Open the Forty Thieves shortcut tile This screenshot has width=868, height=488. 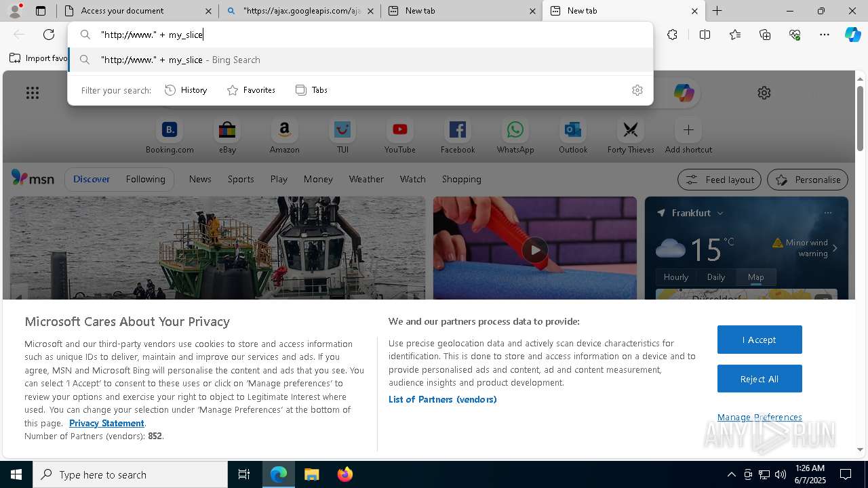point(631,136)
